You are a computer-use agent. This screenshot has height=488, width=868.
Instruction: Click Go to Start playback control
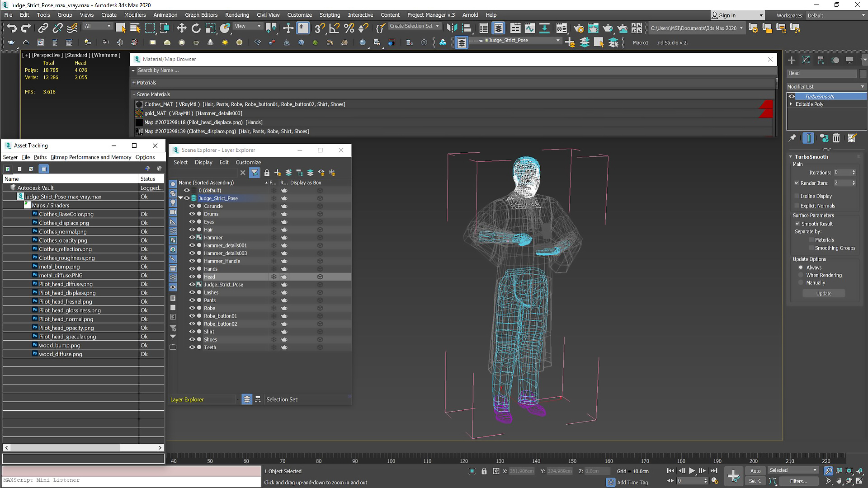(x=670, y=471)
